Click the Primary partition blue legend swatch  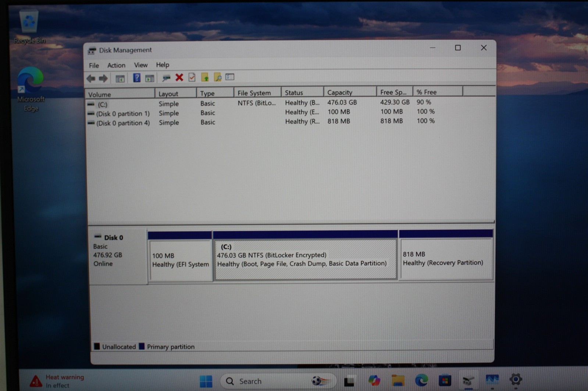tap(142, 346)
